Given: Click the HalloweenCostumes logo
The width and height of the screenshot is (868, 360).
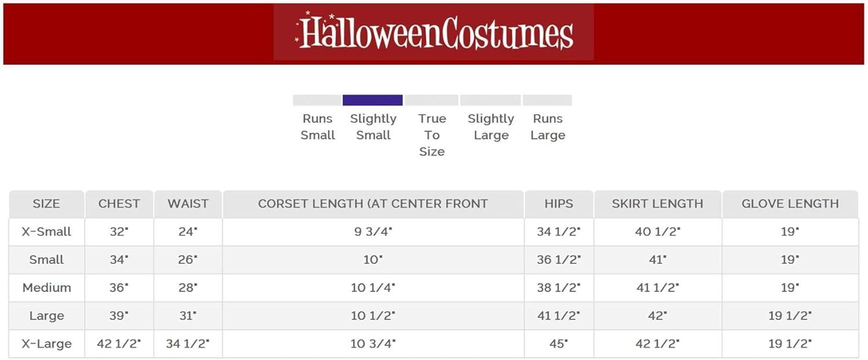Looking at the screenshot, I should coord(433,32).
